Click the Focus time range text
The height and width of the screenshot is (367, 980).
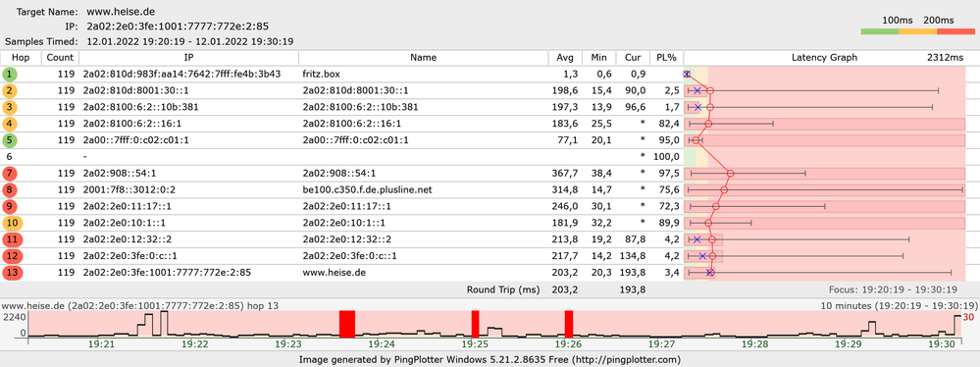coord(893,290)
